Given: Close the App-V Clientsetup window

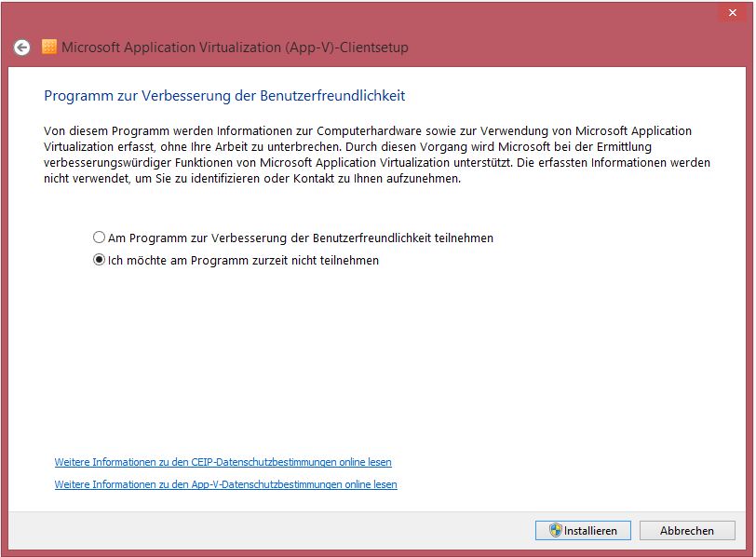Looking at the screenshot, I should pos(735,13).
